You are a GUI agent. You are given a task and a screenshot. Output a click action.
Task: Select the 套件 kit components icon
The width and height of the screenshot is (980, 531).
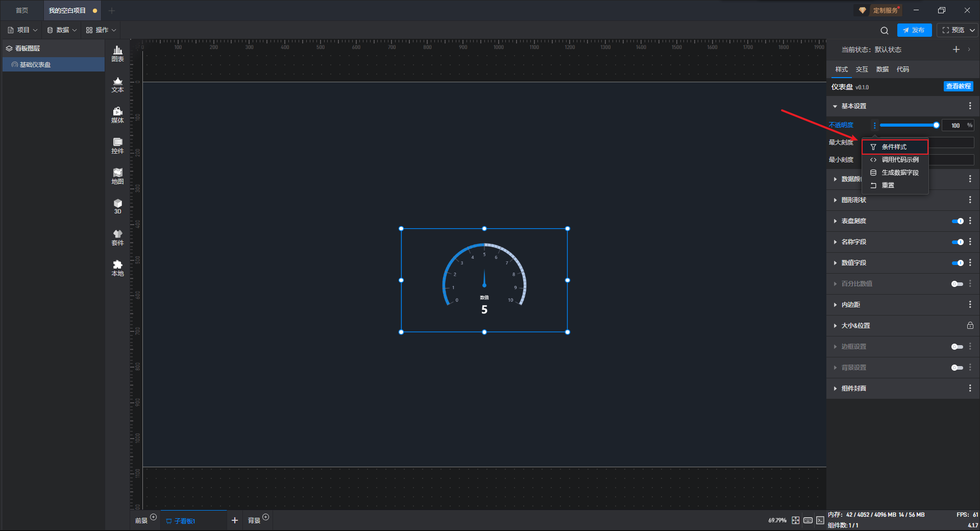117,237
